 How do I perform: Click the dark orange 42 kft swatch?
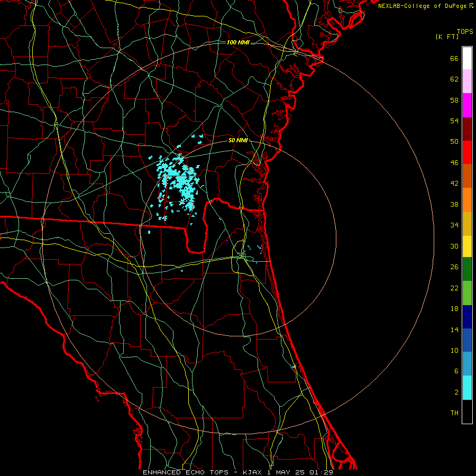(467, 176)
